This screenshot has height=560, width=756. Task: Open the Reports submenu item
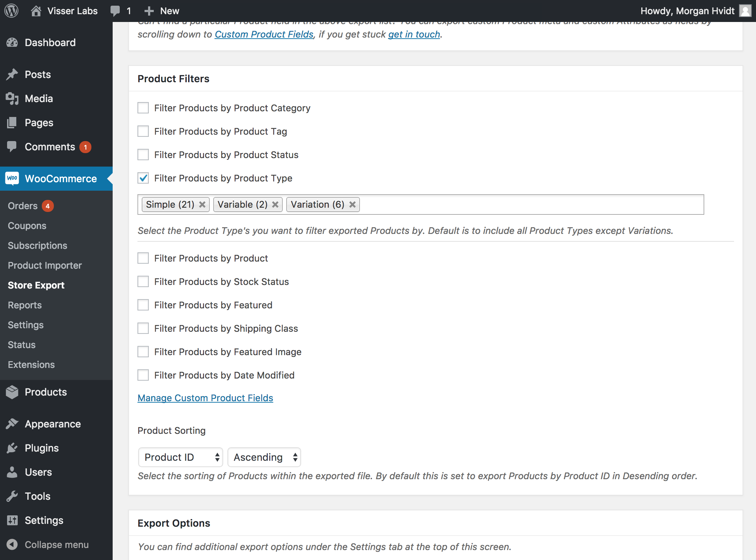tap(25, 305)
